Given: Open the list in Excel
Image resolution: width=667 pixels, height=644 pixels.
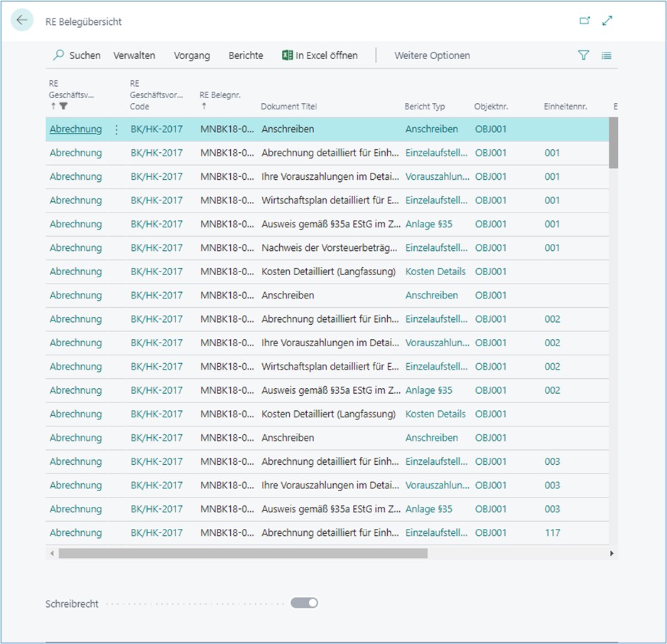Looking at the screenshot, I should (x=320, y=55).
